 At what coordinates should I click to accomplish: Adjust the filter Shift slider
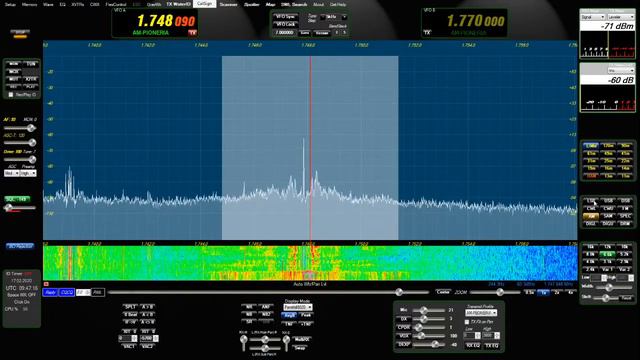click(x=607, y=298)
